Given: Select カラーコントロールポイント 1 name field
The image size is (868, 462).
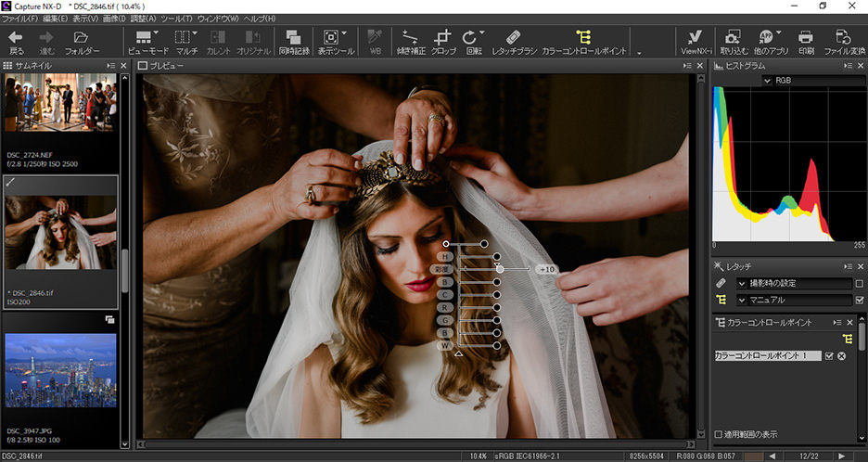Looking at the screenshot, I should (x=767, y=356).
